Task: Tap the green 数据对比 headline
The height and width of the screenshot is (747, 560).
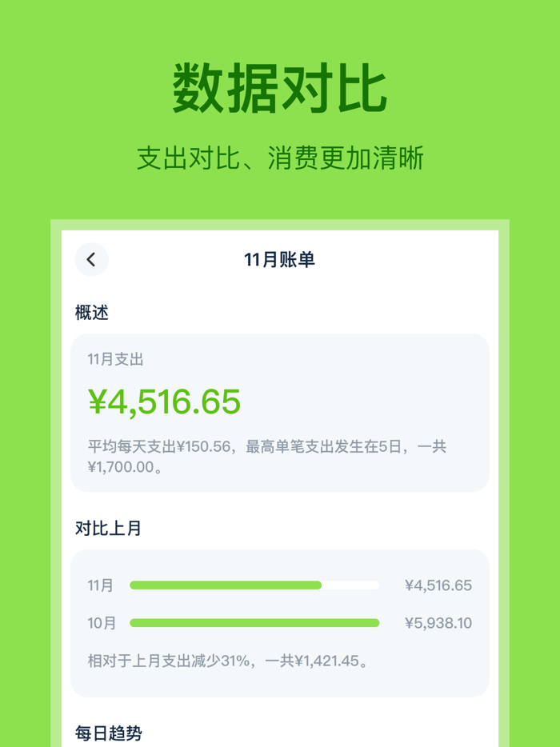Action: coord(279,86)
